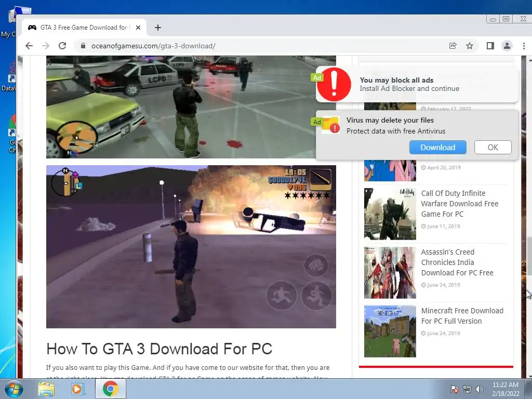Click the GTA 3 police cars screenshot

[x=191, y=107]
